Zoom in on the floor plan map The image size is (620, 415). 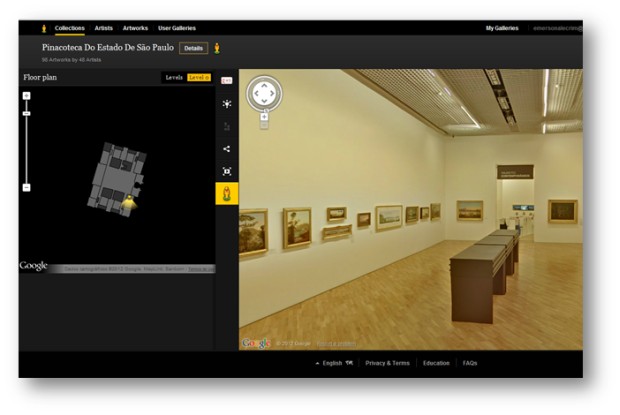(x=26, y=96)
